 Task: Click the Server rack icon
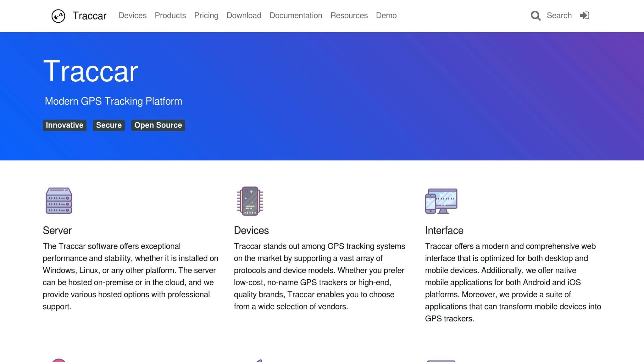[x=59, y=201]
